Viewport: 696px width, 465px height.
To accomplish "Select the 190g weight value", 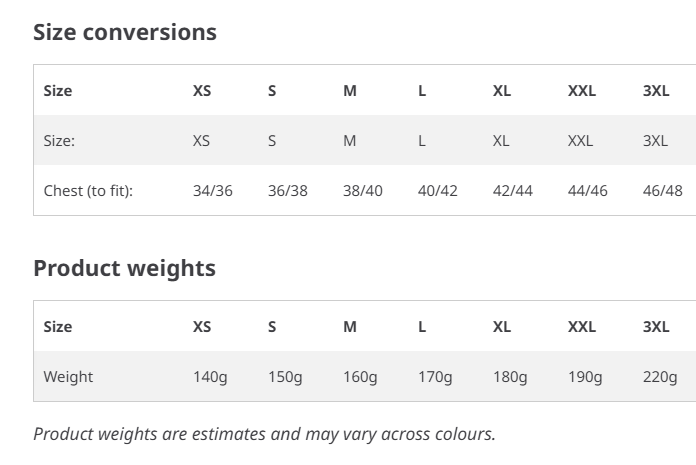I will [585, 377].
